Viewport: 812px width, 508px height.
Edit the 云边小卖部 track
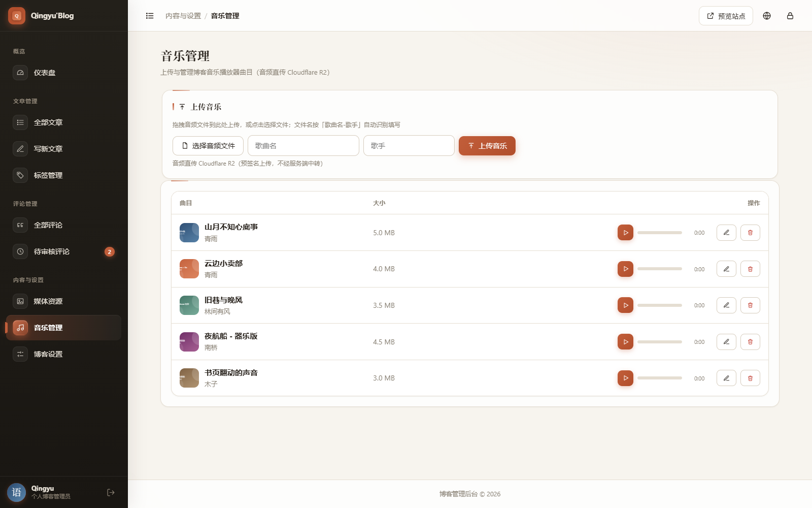(726, 269)
